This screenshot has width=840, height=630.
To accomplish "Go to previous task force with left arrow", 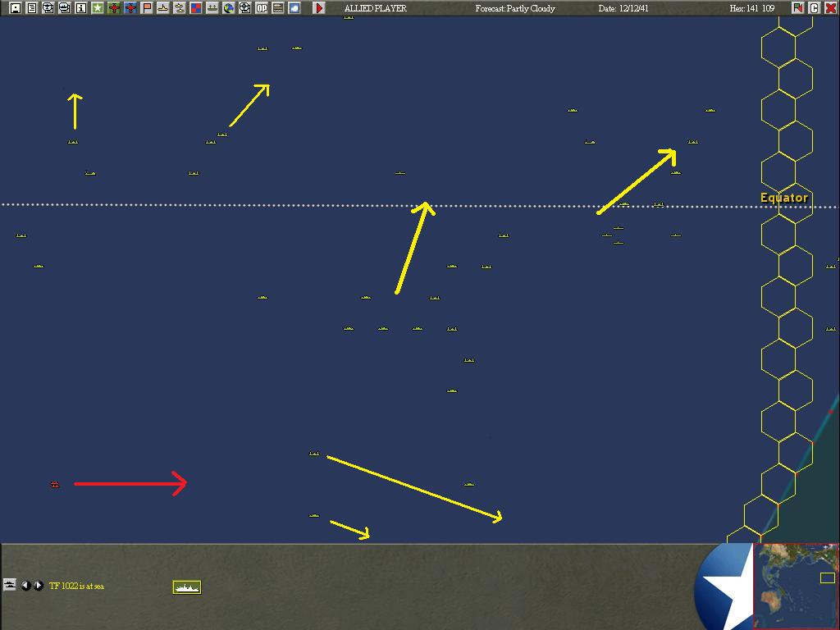I will point(25,586).
